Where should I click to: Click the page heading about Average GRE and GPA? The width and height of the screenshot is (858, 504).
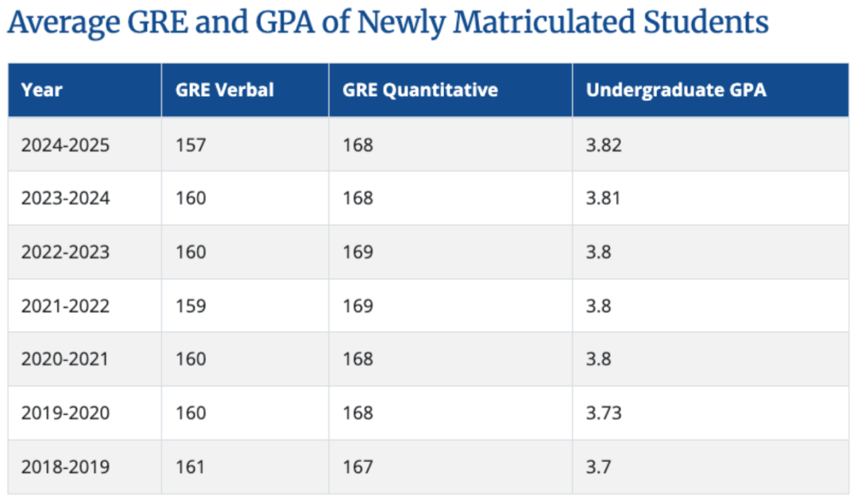(388, 24)
